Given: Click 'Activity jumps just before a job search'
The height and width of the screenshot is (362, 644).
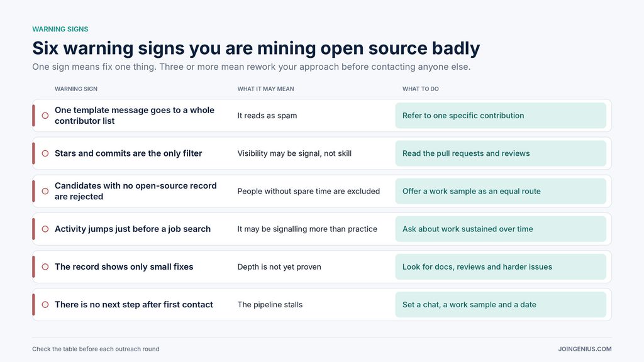Looking at the screenshot, I should [x=133, y=229].
